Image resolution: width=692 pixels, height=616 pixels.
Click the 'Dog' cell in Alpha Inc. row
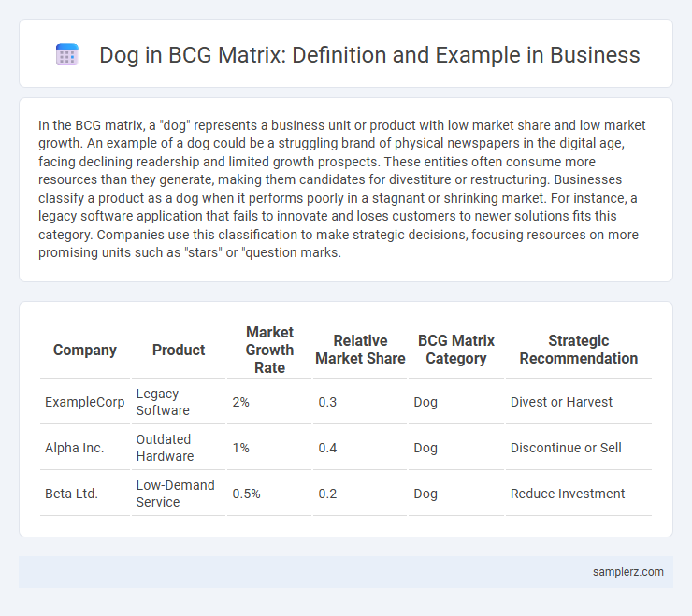pos(456,448)
